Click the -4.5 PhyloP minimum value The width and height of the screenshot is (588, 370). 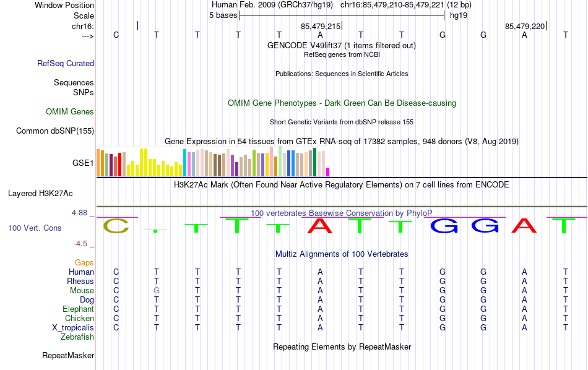(x=80, y=244)
